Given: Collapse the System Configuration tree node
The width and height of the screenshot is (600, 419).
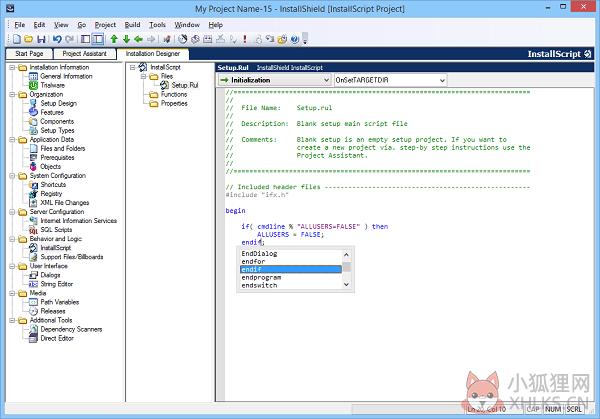Looking at the screenshot, I should pos(12,176).
